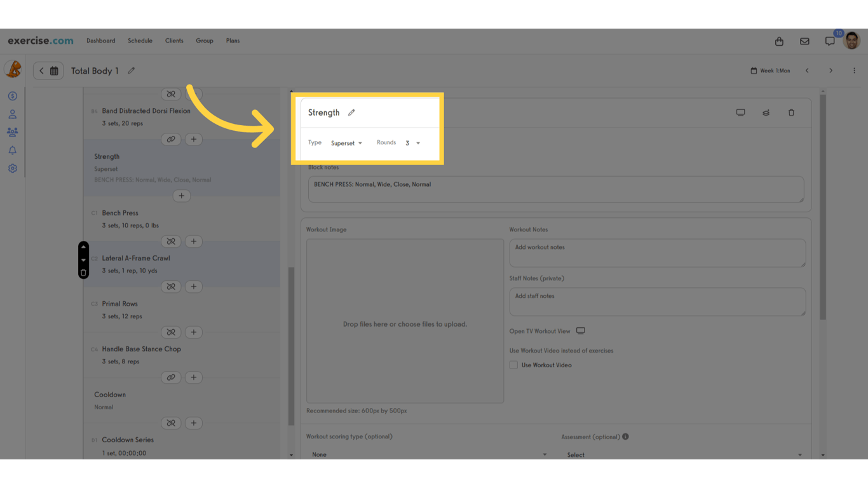Open Plans in top navigation

[x=233, y=41]
